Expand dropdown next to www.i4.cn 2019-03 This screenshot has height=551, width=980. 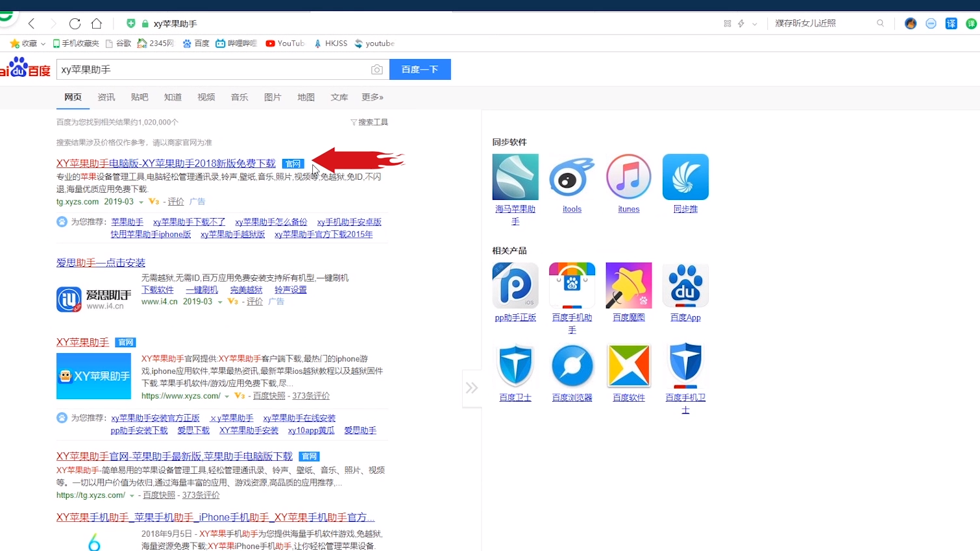pos(220,302)
